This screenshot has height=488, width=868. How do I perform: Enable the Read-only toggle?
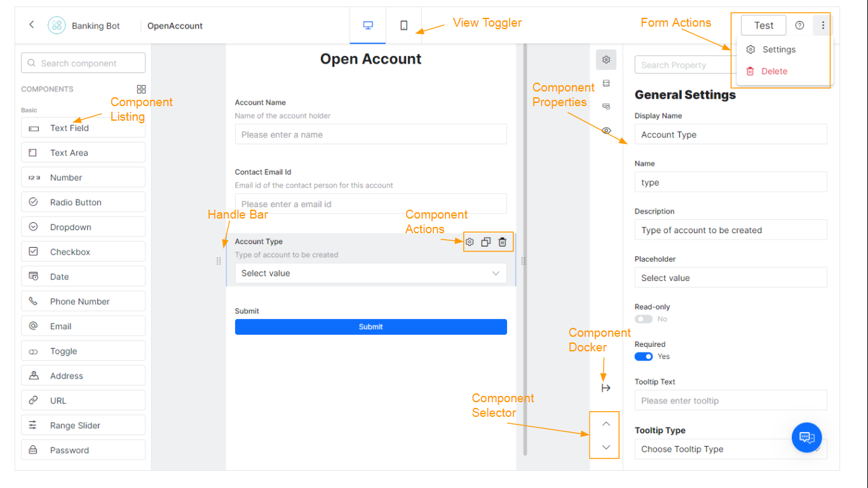coord(644,318)
